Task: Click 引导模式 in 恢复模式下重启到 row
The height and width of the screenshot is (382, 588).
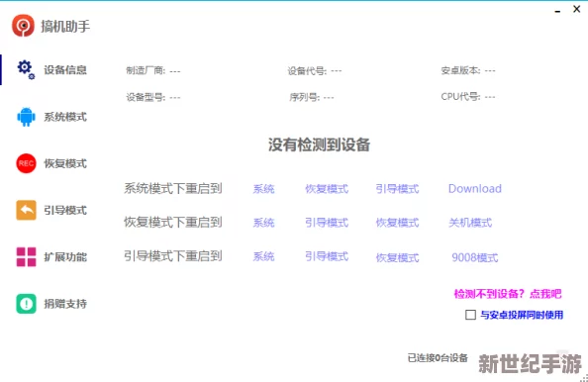Action: pyautogui.click(x=327, y=223)
